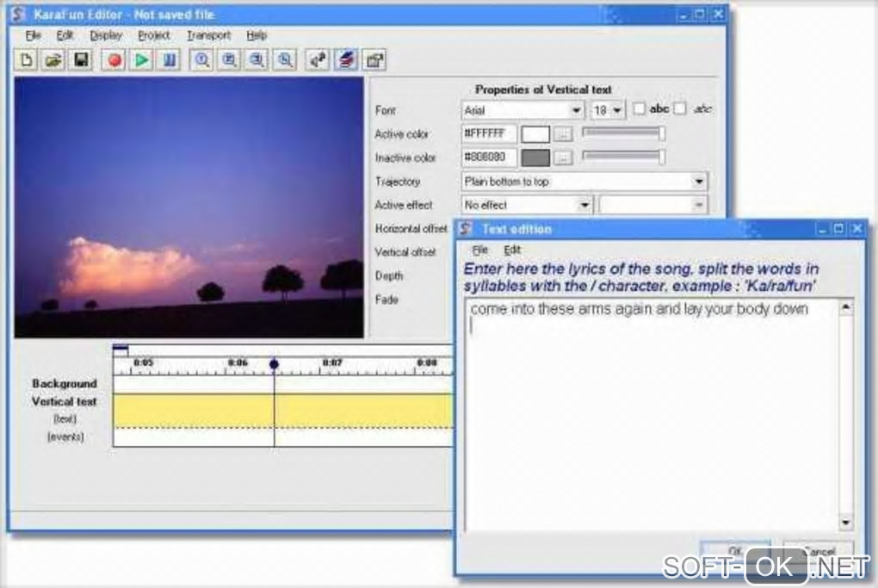
Task: Click in the lyrics text area
Action: (x=652, y=414)
